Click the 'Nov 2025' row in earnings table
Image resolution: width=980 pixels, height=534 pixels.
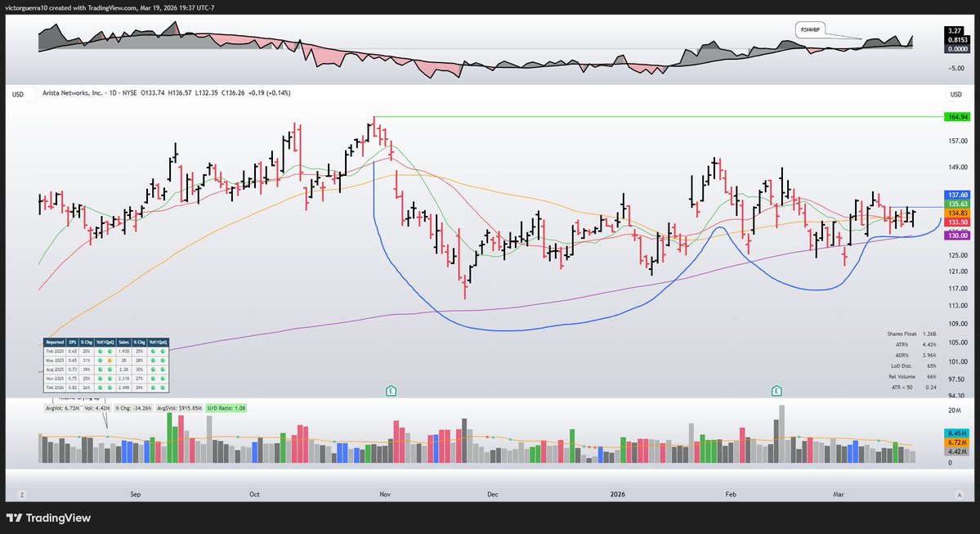(105, 379)
